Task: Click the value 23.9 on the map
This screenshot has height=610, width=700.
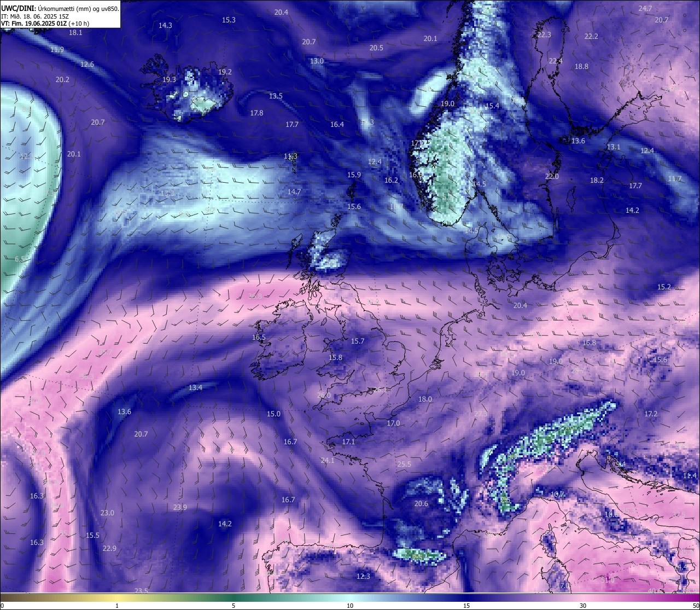Action: [180, 508]
